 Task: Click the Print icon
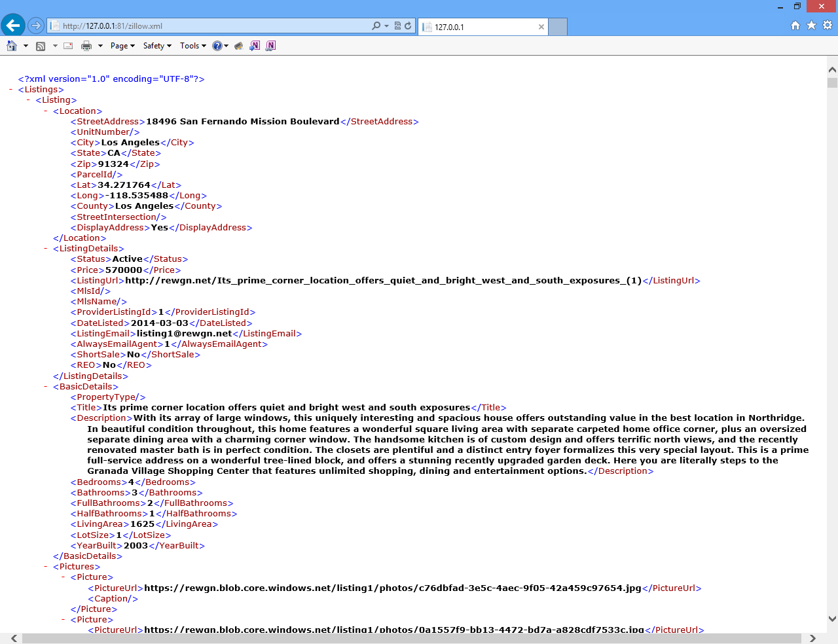click(86, 46)
